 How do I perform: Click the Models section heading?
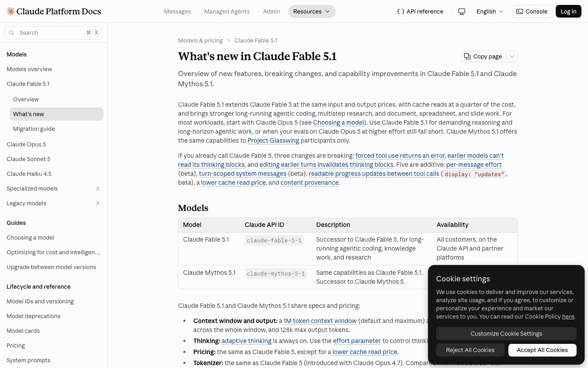193,208
